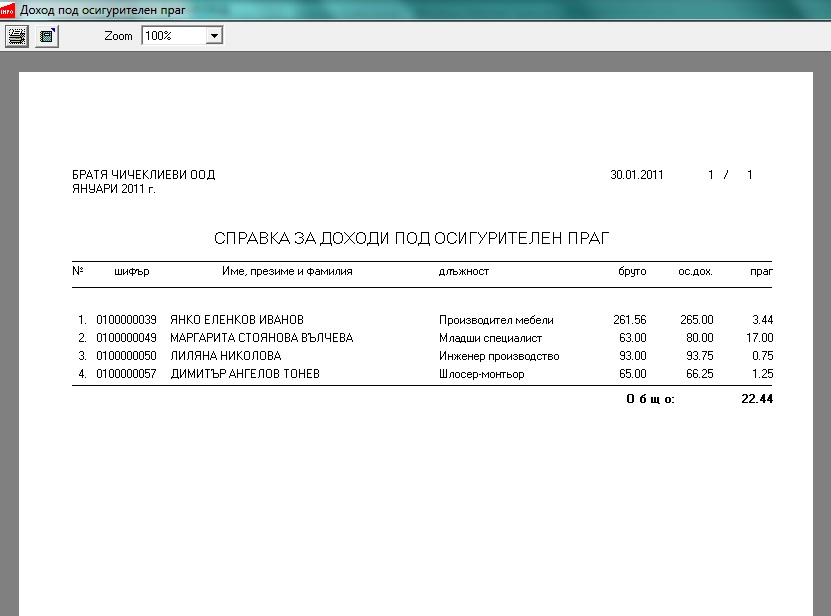Click the heading СПРАВКА ЗА ДОХОДИ ПОД ОСИГУРИТЕЛЕН ПРАГ

pyautogui.click(x=412, y=238)
